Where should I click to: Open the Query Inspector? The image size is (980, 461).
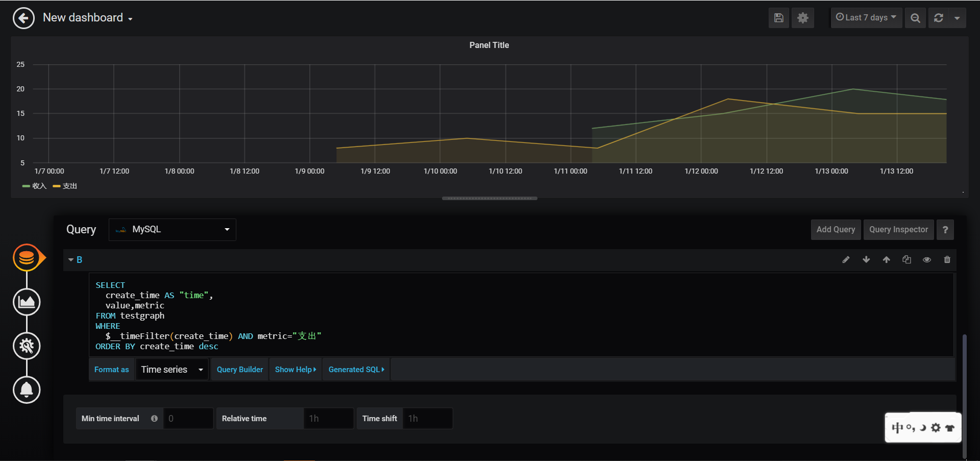tap(898, 230)
